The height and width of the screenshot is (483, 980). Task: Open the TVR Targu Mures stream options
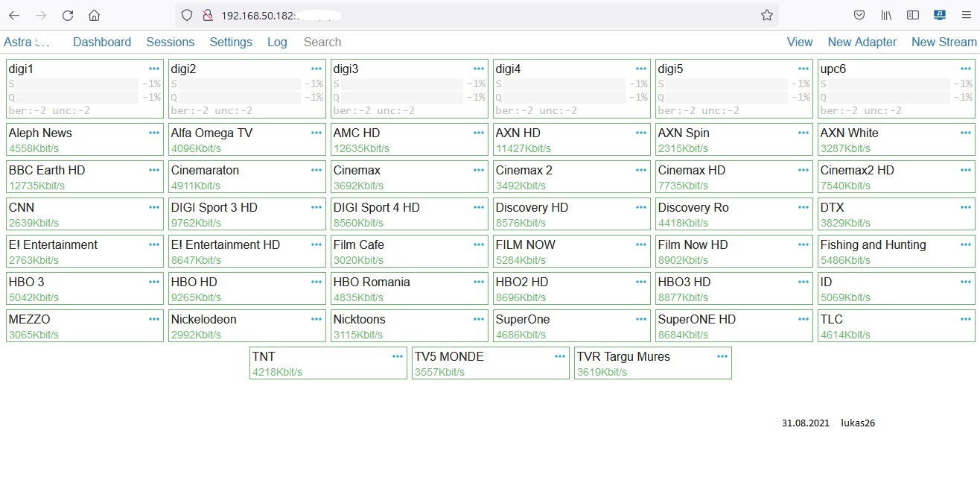722,356
